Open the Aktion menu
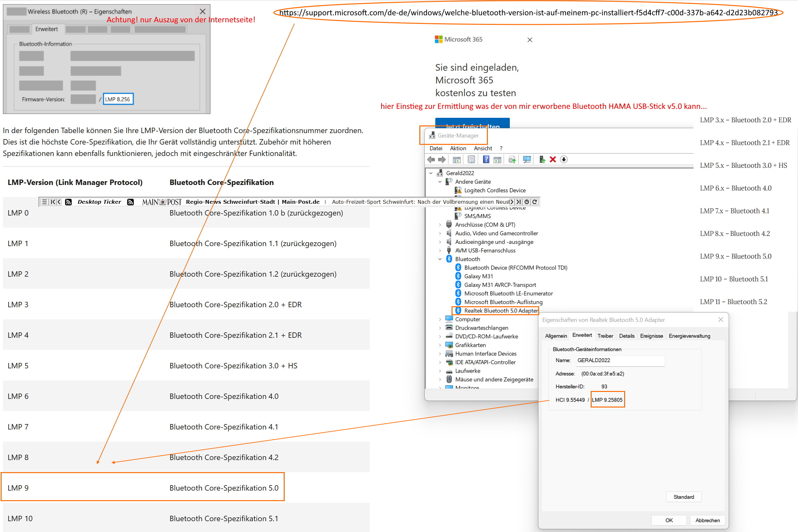798x532 pixels. click(458, 148)
